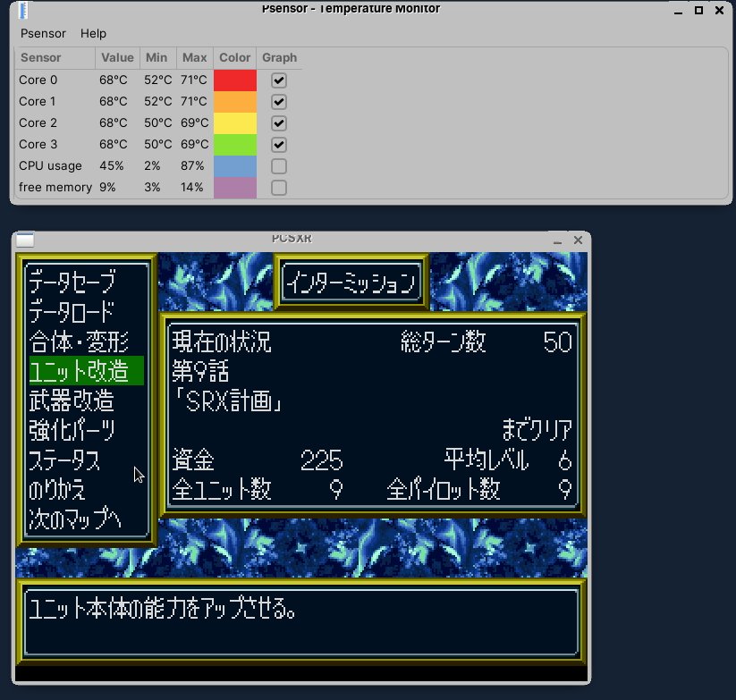Enable graph checkbox for CPU usage

(x=279, y=166)
